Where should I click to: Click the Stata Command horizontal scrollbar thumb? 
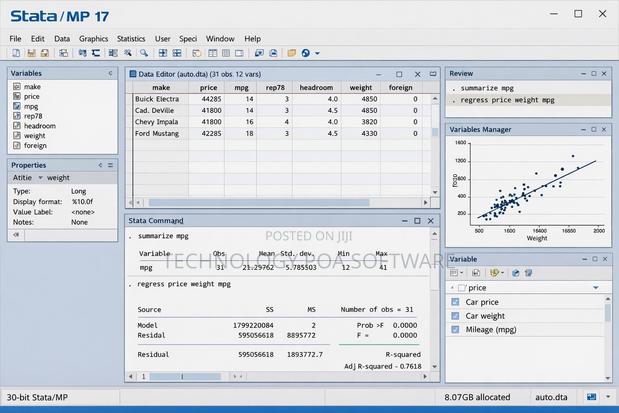pos(185,377)
